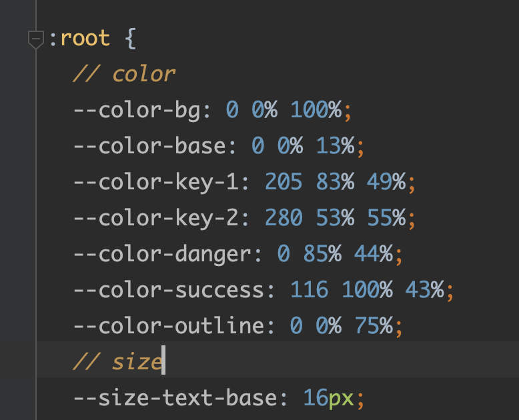Click the :root selector text
This screenshot has height=420, width=519.
(79, 38)
